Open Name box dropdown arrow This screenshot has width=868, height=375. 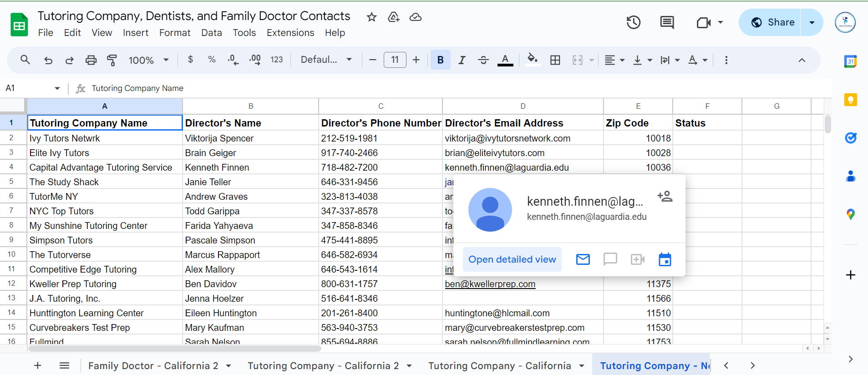click(57, 88)
